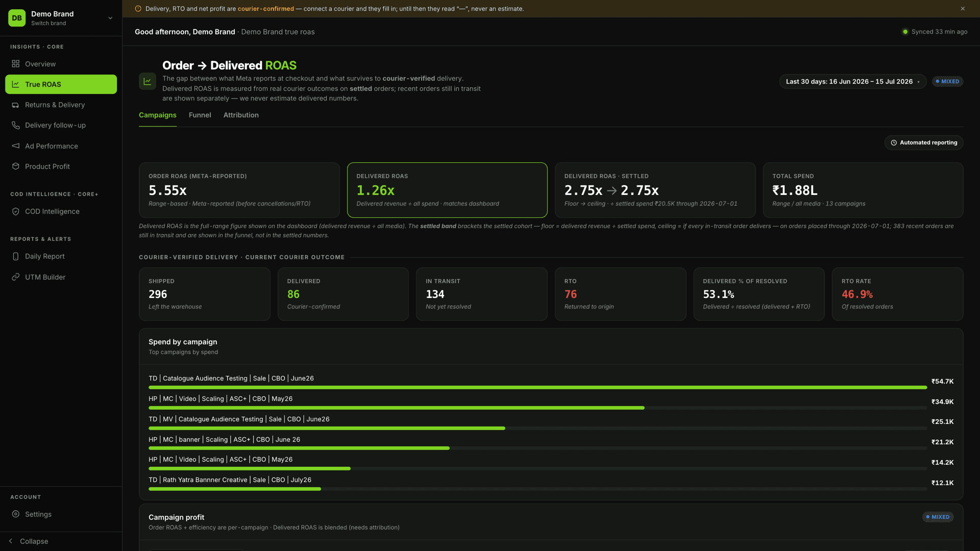Select the Order ROAS (Meta-reported) card

[x=239, y=190]
